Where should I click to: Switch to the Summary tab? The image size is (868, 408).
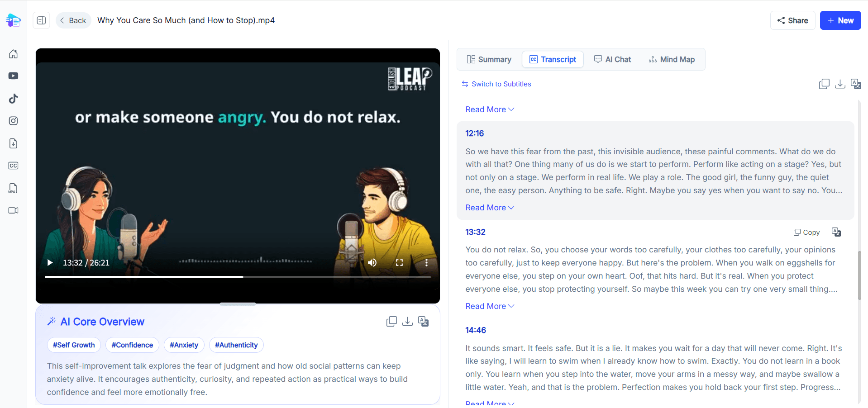click(x=489, y=59)
